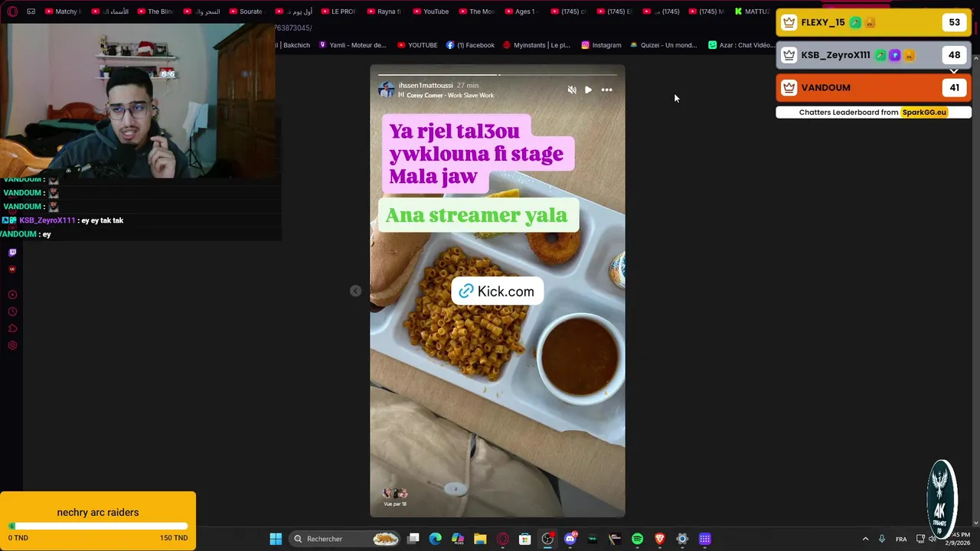Open the Myinstants bookmark
This screenshot has height=551, width=980.
tap(536, 45)
